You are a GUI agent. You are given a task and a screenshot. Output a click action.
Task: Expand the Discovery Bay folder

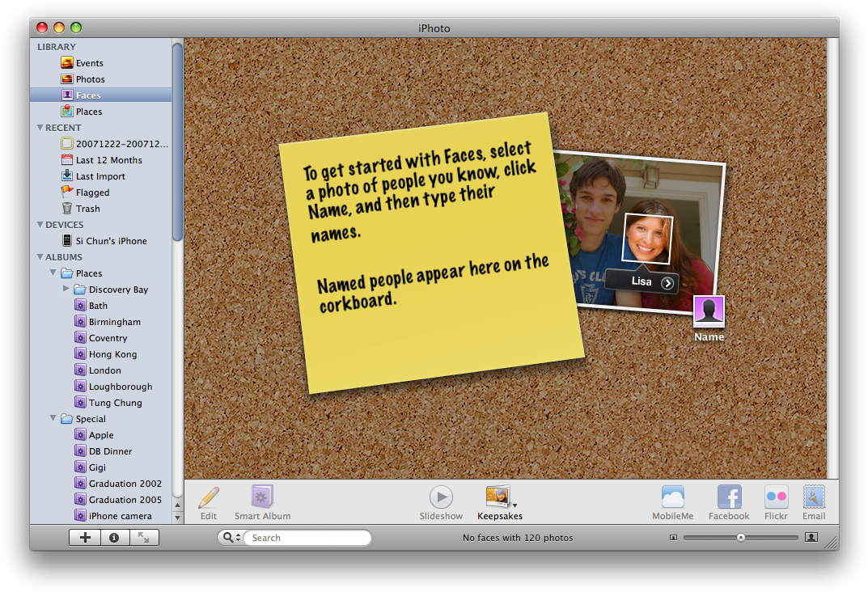[66, 289]
